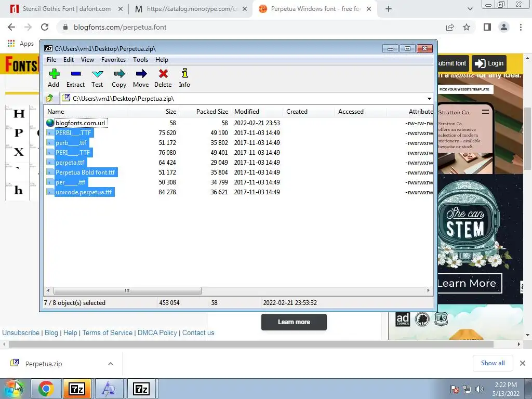Reload the Chrome page

coord(45,27)
